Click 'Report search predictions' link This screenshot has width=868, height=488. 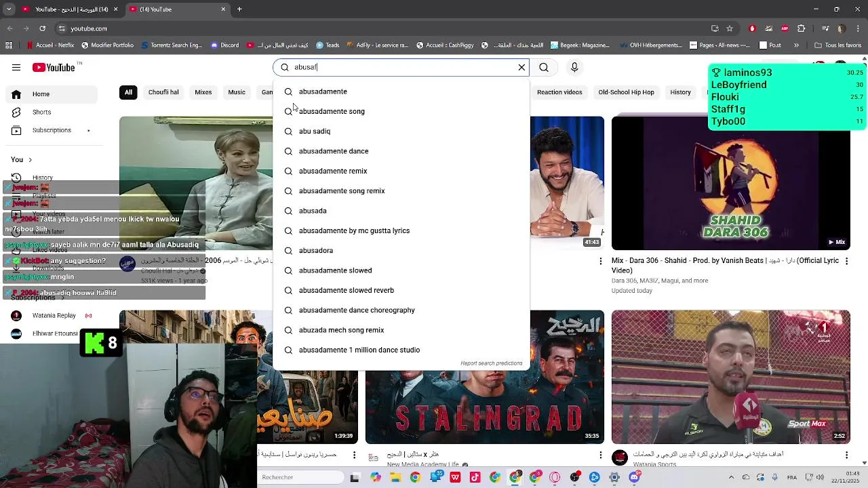pyautogui.click(x=492, y=363)
